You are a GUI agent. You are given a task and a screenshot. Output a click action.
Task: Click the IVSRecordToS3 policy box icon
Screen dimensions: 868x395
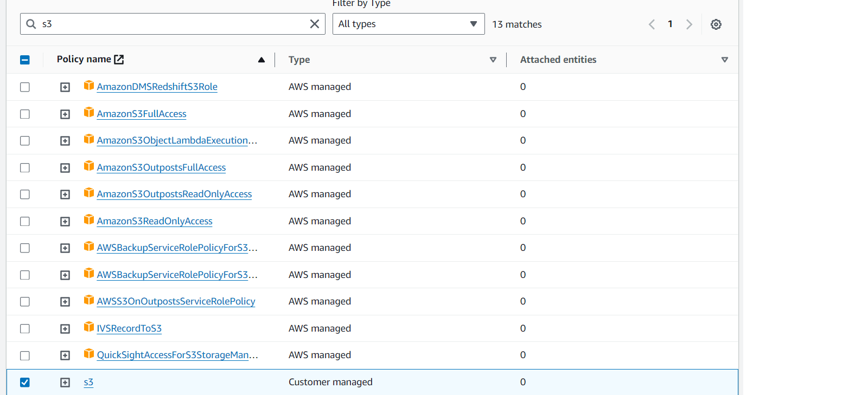coord(89,327)
